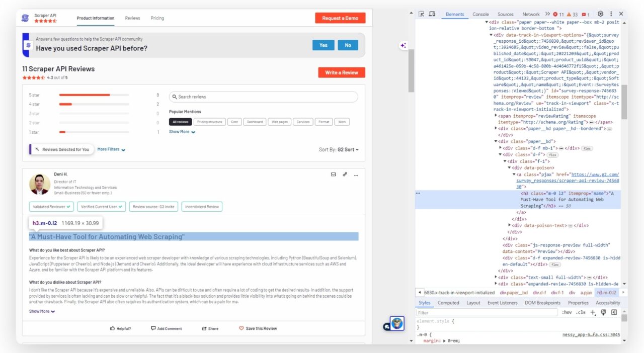644x353 pixels.
Task: Open survey_responses href link in Elements
Action: [568, 181]
